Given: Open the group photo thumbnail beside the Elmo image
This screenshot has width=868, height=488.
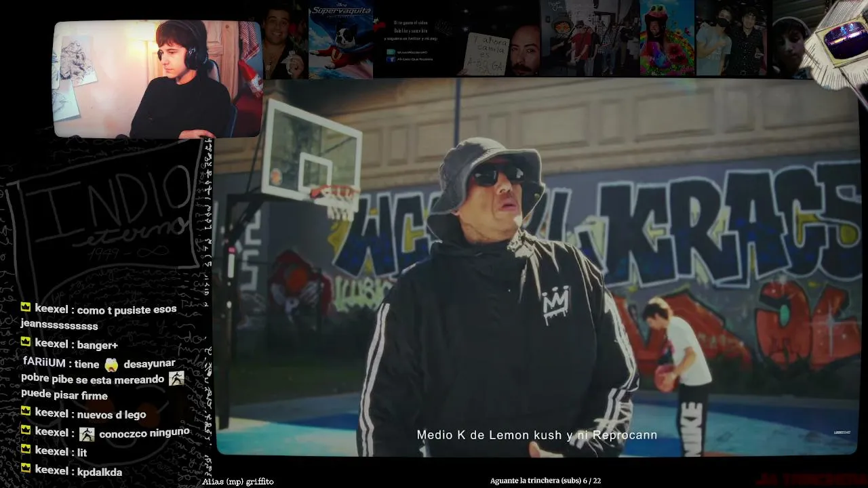Looking at the screenshot, I should tap(590, 38).
